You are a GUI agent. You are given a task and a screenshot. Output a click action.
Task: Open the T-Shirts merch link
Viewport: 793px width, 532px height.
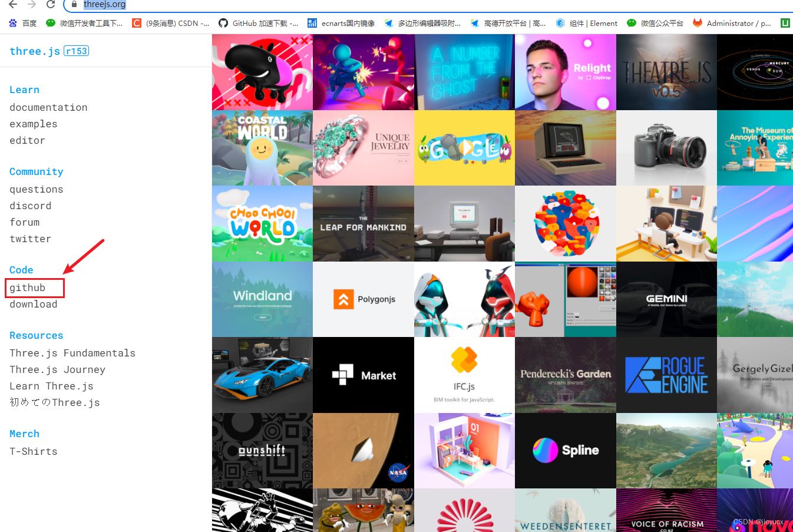coord(34,451)
